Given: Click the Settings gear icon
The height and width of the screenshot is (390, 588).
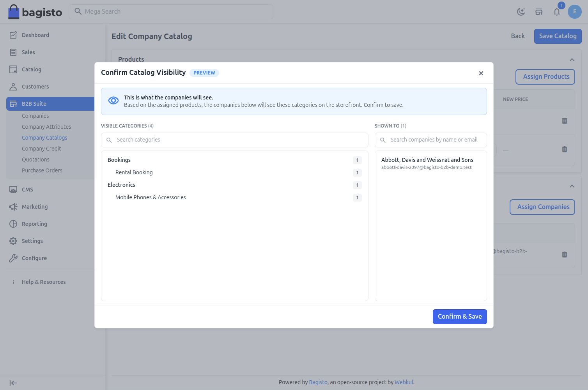Looking at the screenshot, I should 13,241.
